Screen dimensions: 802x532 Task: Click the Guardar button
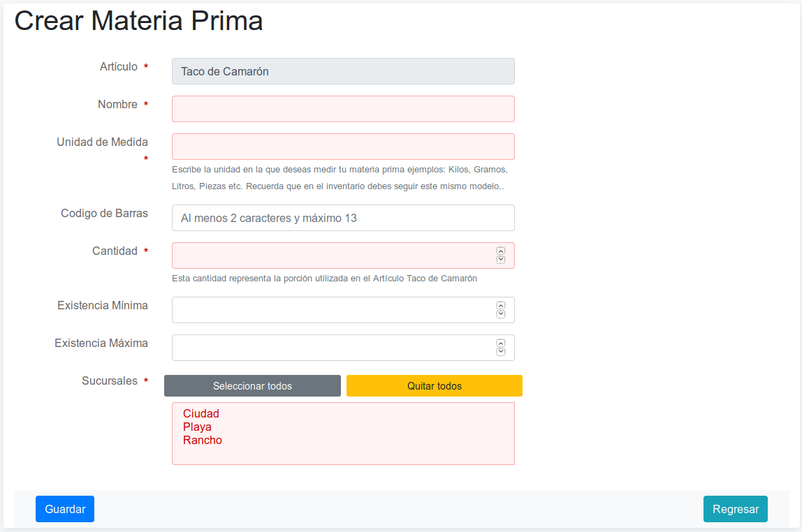65,509
